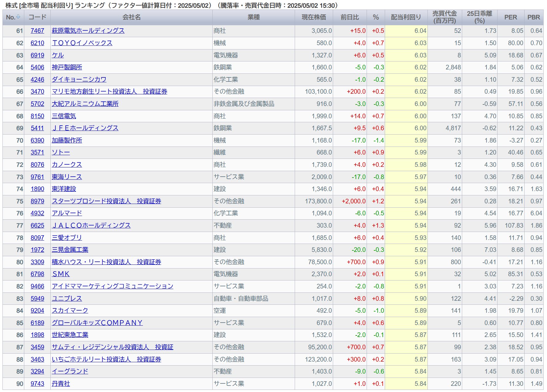Select the 4,817 trading value cell
547x392 pixels.
(445, 128)
